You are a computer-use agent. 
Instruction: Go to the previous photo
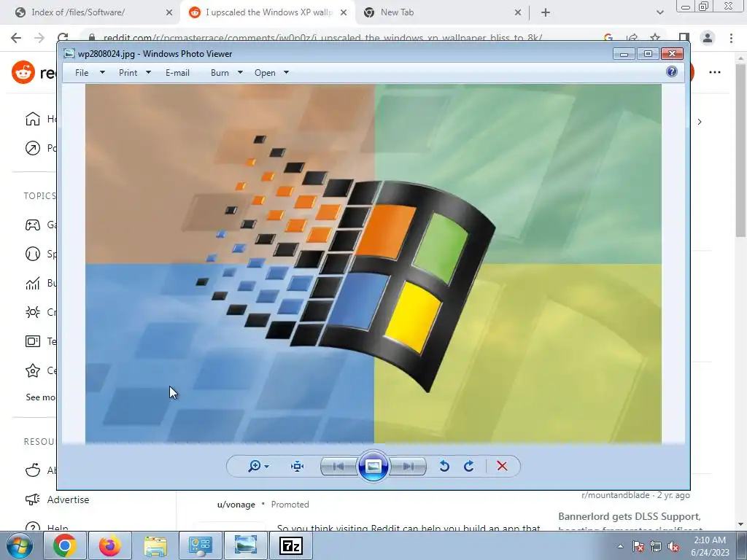[338, 466]
